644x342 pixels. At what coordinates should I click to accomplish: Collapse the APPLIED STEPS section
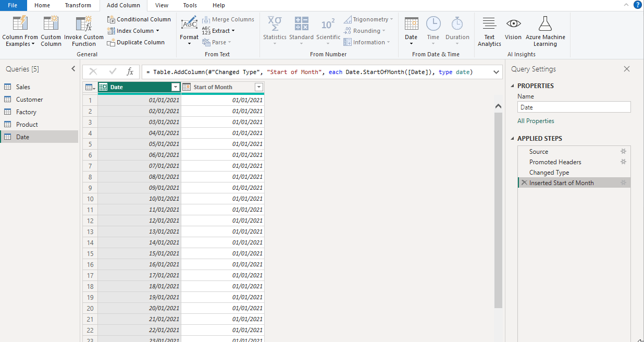[513, 139]
